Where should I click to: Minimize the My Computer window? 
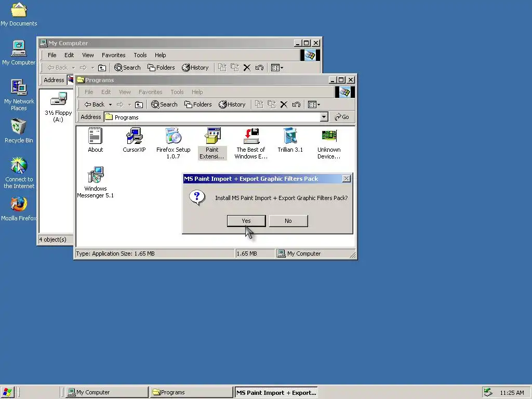point(298,43)
